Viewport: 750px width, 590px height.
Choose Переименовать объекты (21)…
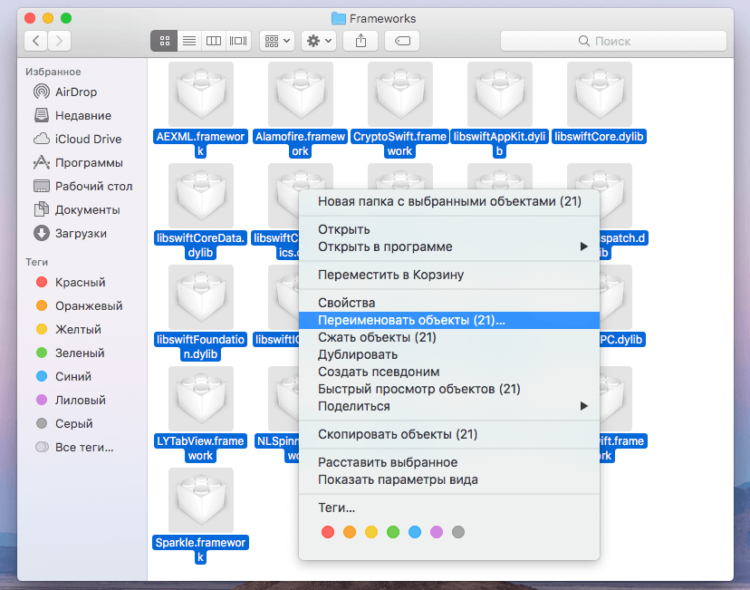point(449,320)
